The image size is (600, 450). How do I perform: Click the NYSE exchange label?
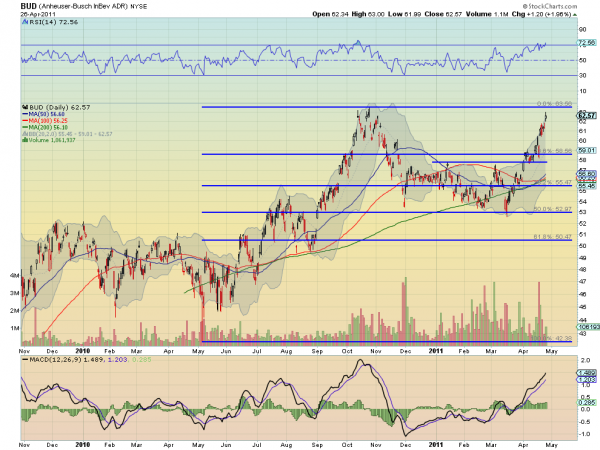pyautogui.click(x=139, y=7)
